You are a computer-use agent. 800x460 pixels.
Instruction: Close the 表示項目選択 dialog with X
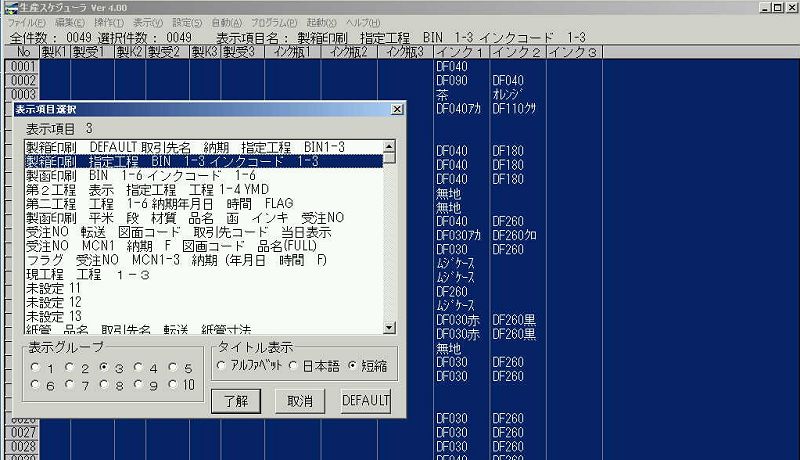click(x=395, y=109)
